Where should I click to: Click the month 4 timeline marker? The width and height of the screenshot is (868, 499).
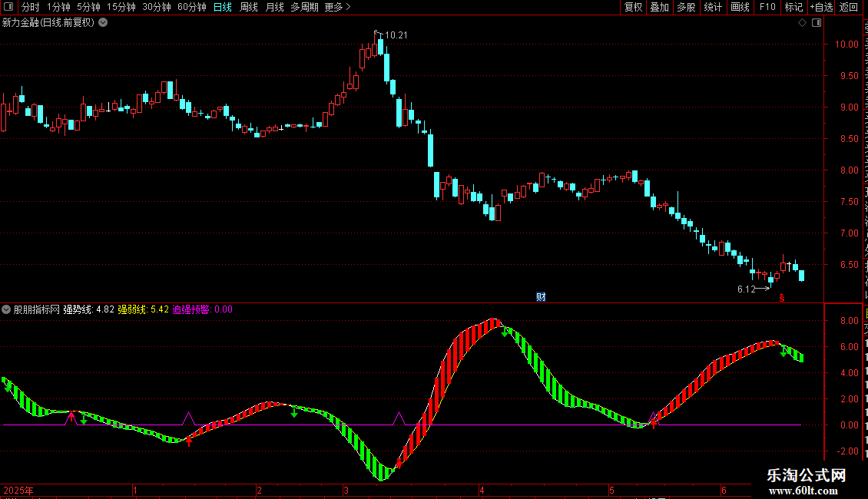click(482, 490)
